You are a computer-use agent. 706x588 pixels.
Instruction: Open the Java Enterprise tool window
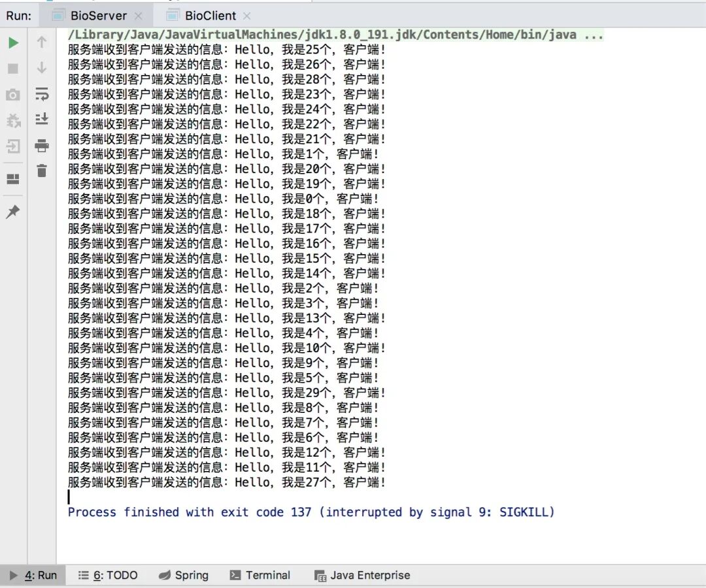[362, 576]
